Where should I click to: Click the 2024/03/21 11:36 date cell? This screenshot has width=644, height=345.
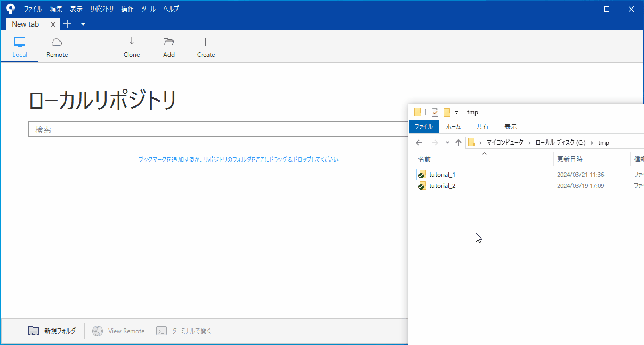581,175
